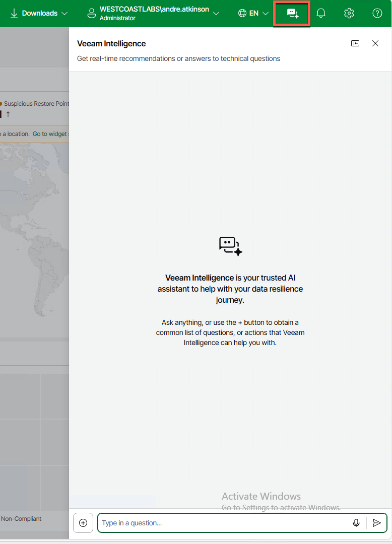
Task: Click the plus button for common questions
Action: pyautogui.click(x=83, y=523)
